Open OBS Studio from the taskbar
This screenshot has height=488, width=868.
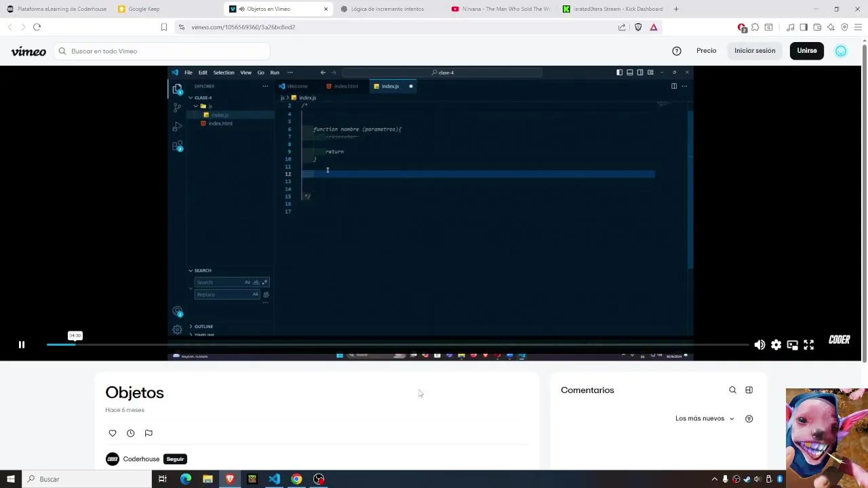(x=319, y=479)
